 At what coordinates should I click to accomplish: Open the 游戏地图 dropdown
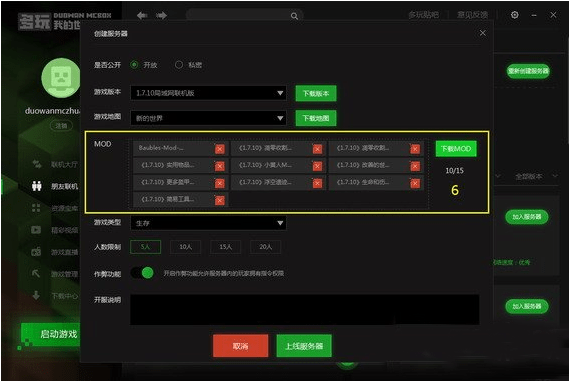click(x=208, y=118)
